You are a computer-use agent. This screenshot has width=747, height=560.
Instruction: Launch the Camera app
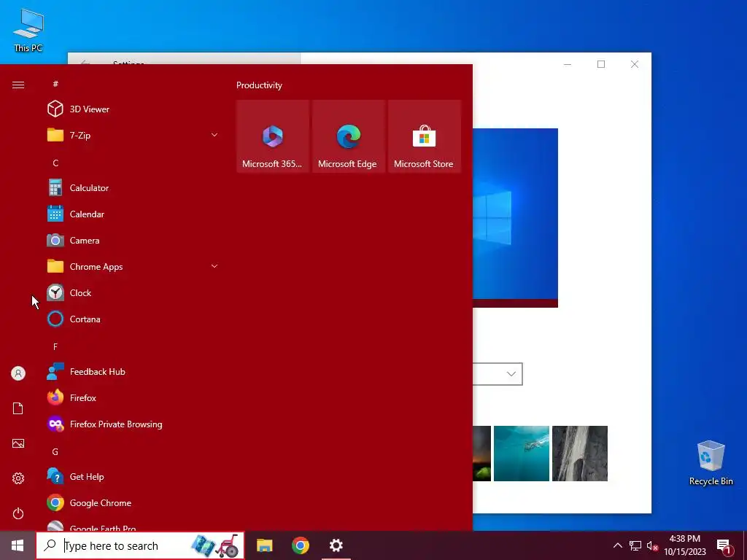133,240
